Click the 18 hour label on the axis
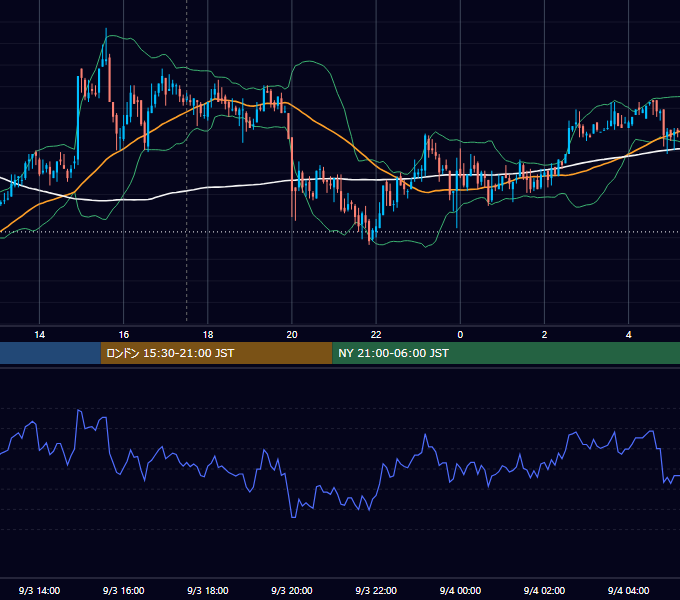The image size is (680, 600). [208, 335]
